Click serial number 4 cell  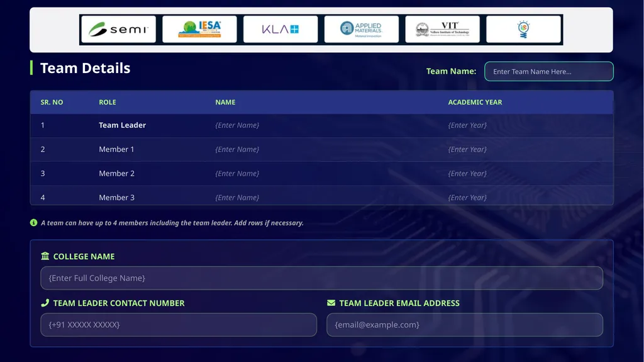coord(43,198)
